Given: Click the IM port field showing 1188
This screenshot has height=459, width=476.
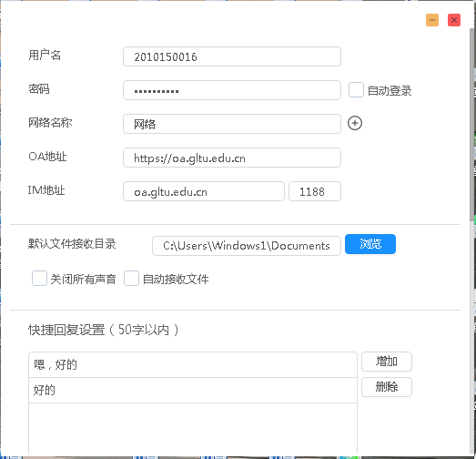Looking at the screenshot, I should click(x=315, y=191).
